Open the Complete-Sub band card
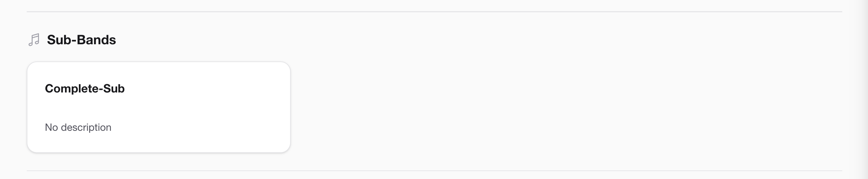This screenshot has width=868, height=179. 158,107
